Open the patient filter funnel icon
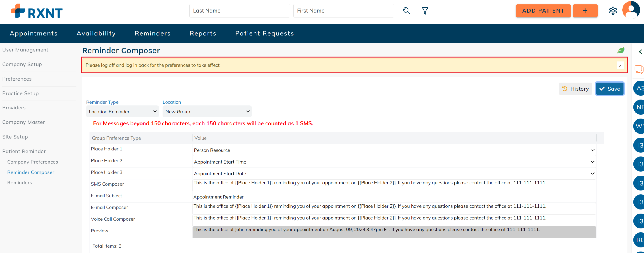This screenshot has width=644, height=253. tap(425, 11)
